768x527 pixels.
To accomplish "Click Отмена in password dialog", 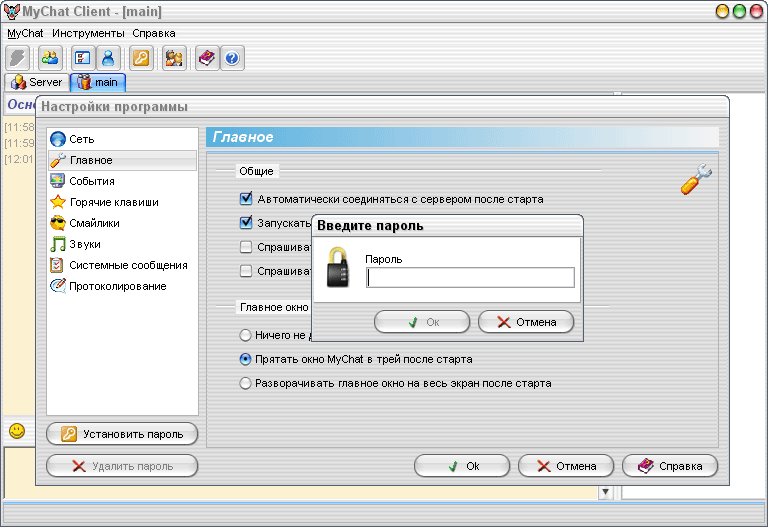I will click(526, 322).
